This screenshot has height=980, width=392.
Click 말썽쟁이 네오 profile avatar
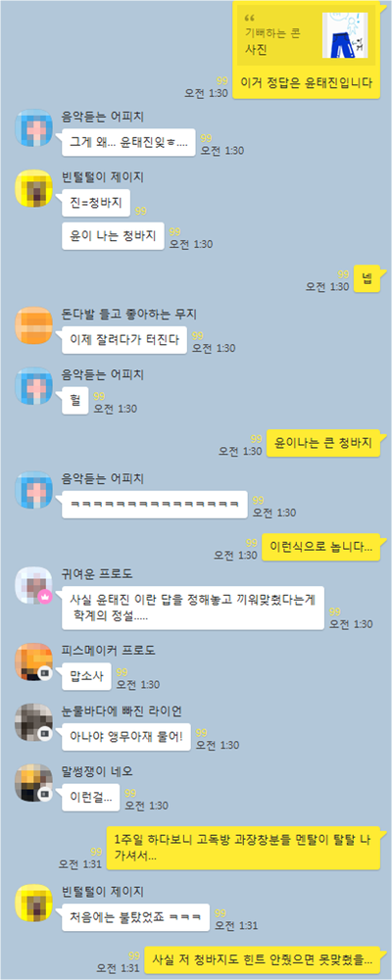(33, 783)
